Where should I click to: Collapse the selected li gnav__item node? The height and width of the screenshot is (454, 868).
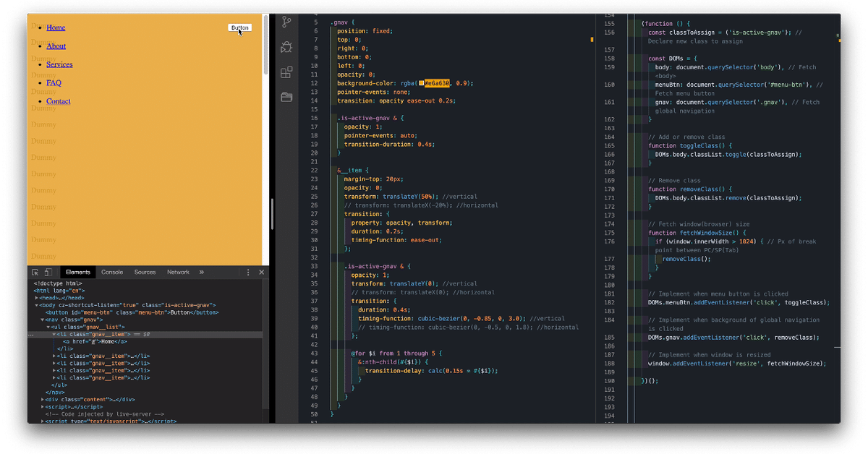[x=54, y=335]
